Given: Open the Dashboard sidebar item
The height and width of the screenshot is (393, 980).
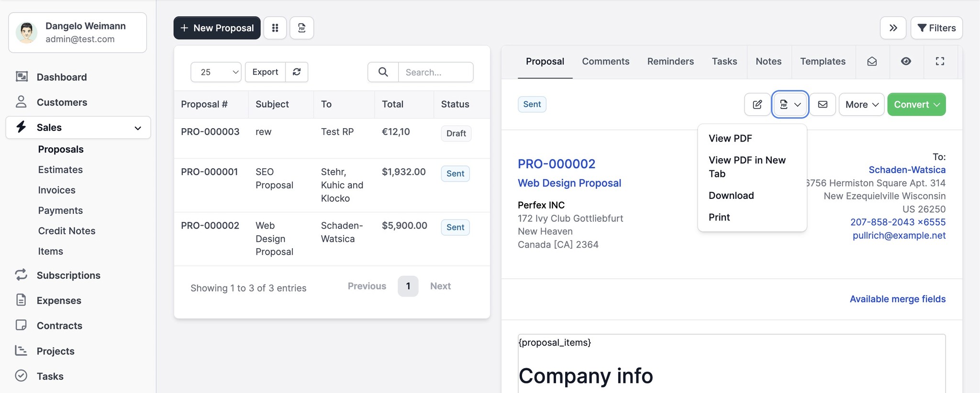Looking at the screenshot, I should (x=61, y=77).
